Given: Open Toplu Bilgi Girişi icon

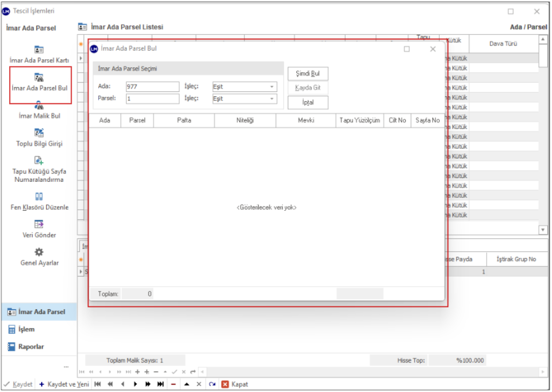Looking at the screenshot, I should 39,133.
